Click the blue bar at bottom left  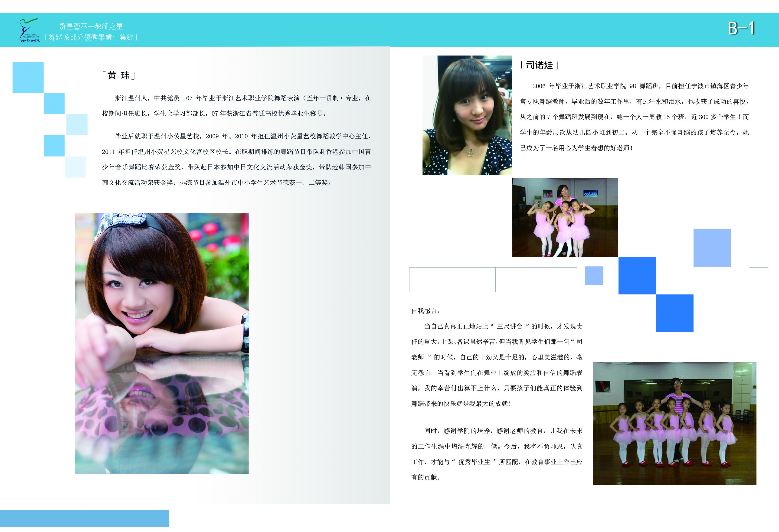pyautogui.click(x=84, y=518)
